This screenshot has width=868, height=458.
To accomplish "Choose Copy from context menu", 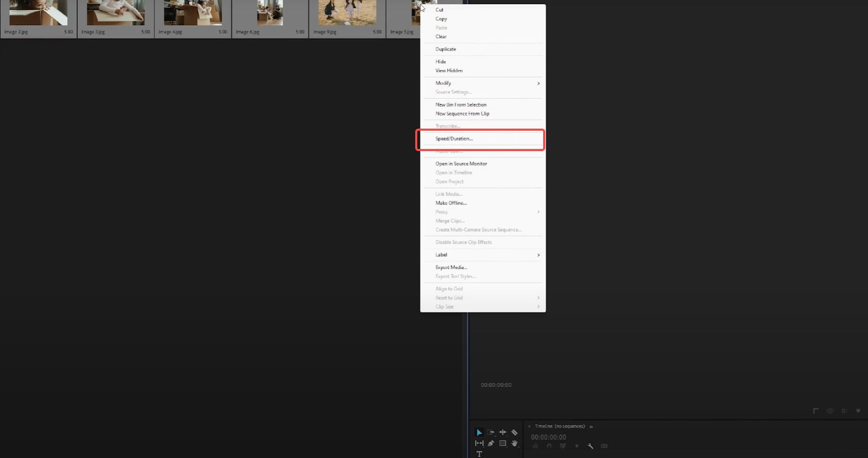I will (483, 19).
